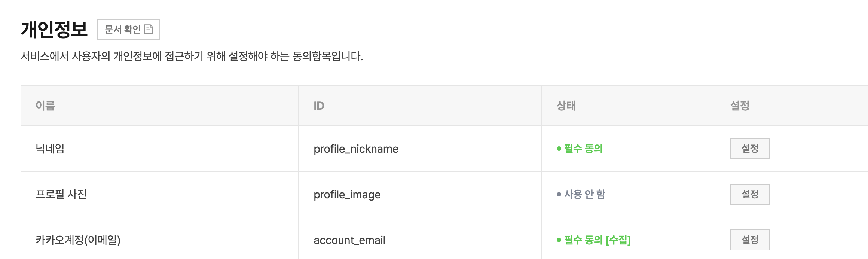Click 설정 button for 카카오계정(이메일) row
This screenshot has height=259, width=868.
[750, 240]
